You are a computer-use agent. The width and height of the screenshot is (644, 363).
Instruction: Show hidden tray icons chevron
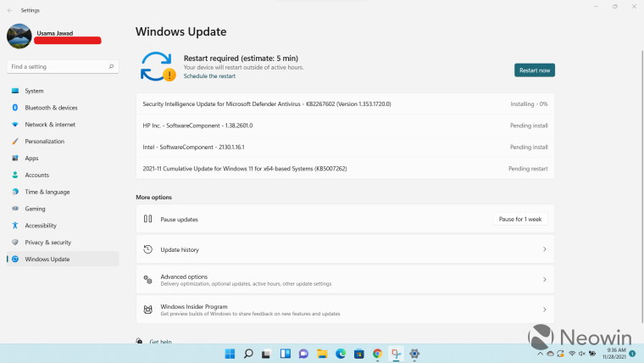tap(540, 354)
